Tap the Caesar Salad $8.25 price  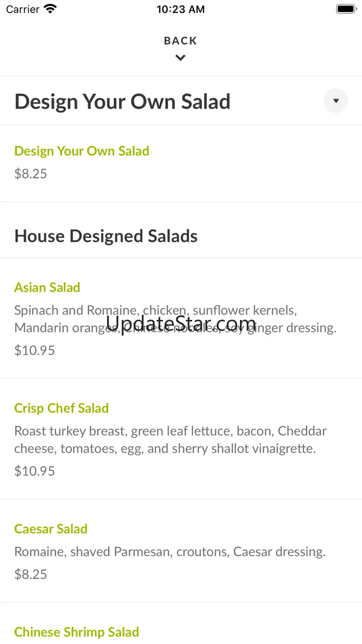point(31,574)
